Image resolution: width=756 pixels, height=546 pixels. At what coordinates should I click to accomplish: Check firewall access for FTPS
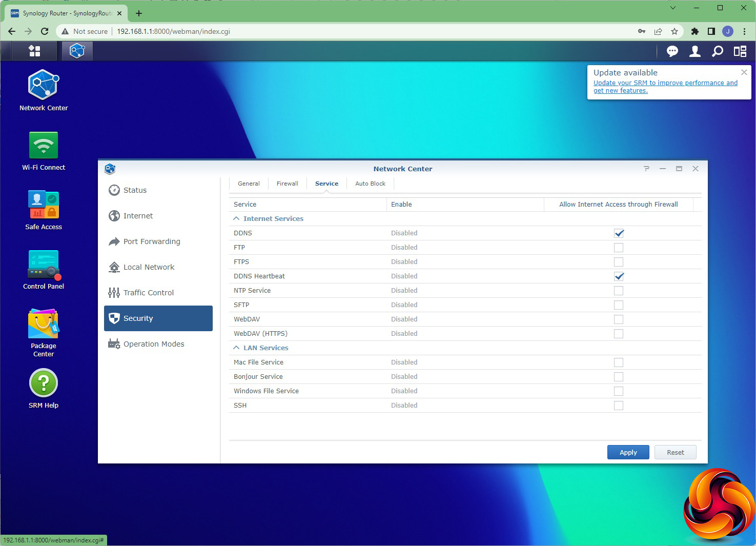pyautogui.click(x=619, y=262)
